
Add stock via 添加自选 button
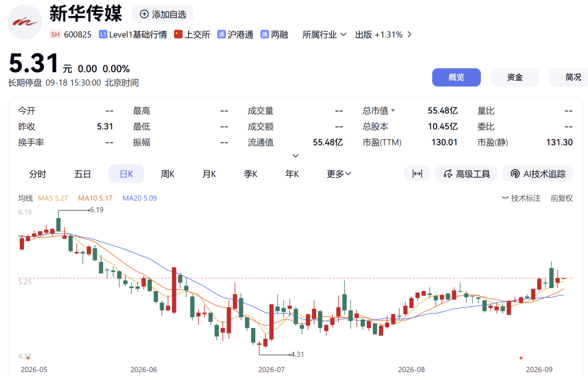163,14
